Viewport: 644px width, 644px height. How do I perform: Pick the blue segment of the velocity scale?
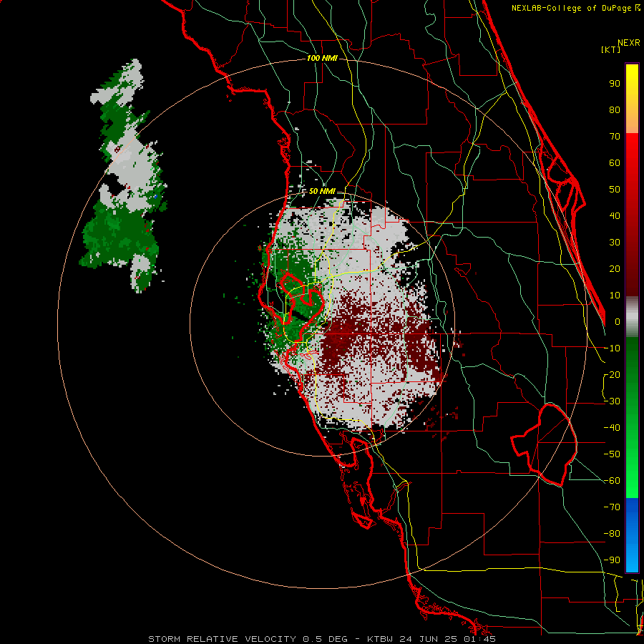tap(632, 535)
